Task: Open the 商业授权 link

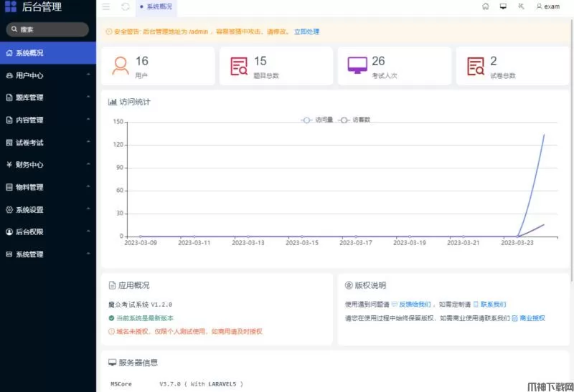Action: pyautogui.click(x=531, y=317)
